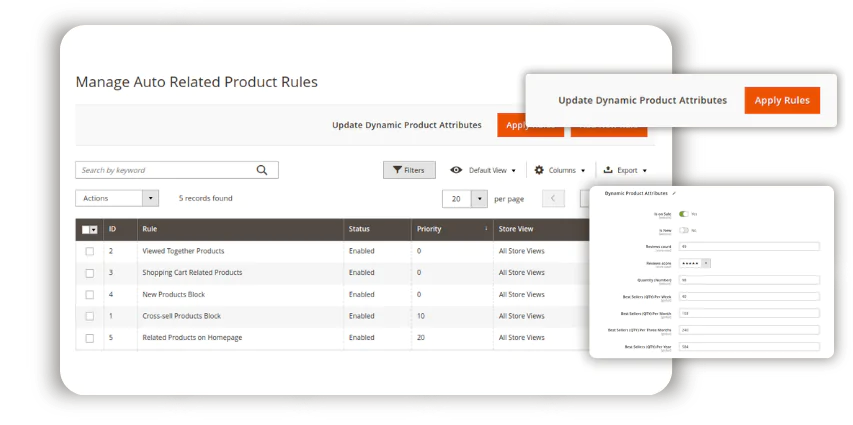The image size is (853, 425).
Task: Open the Columns chooser dropdown
Action: click(x=560, y=170)
